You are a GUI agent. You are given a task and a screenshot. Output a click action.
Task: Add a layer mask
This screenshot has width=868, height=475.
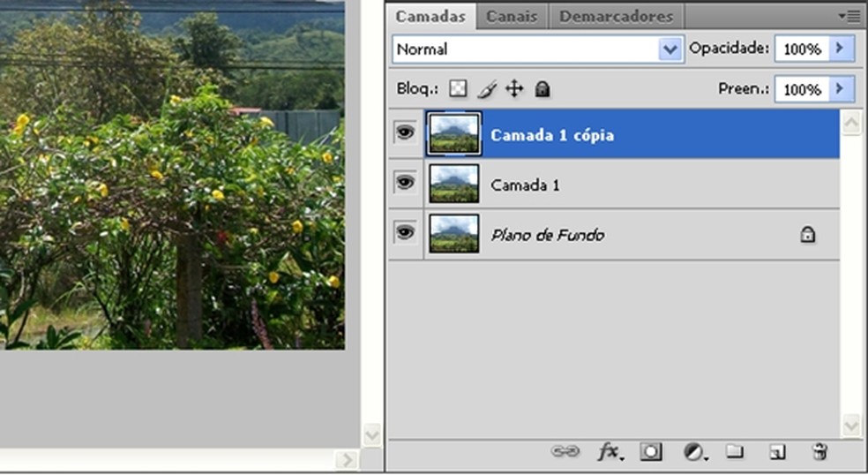[x=651, y=452]
